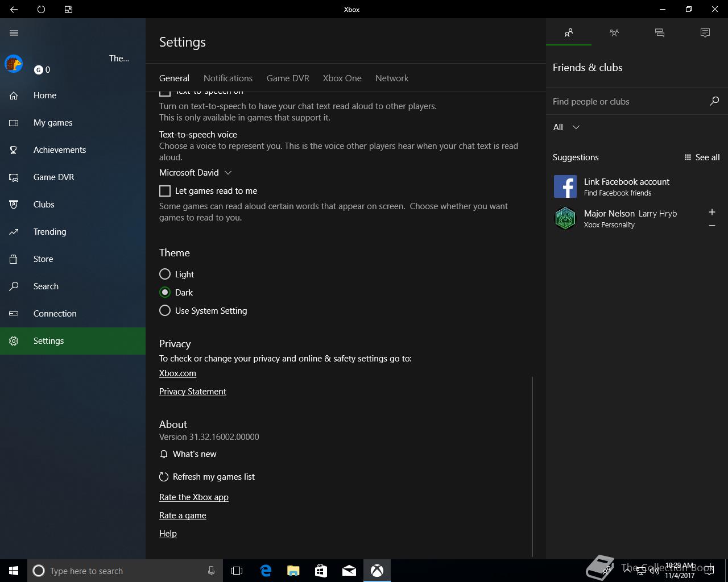The height and width of the screenshot is (582, 728).
Task: Open Trending from the sidebar
Action: (73, 232)
